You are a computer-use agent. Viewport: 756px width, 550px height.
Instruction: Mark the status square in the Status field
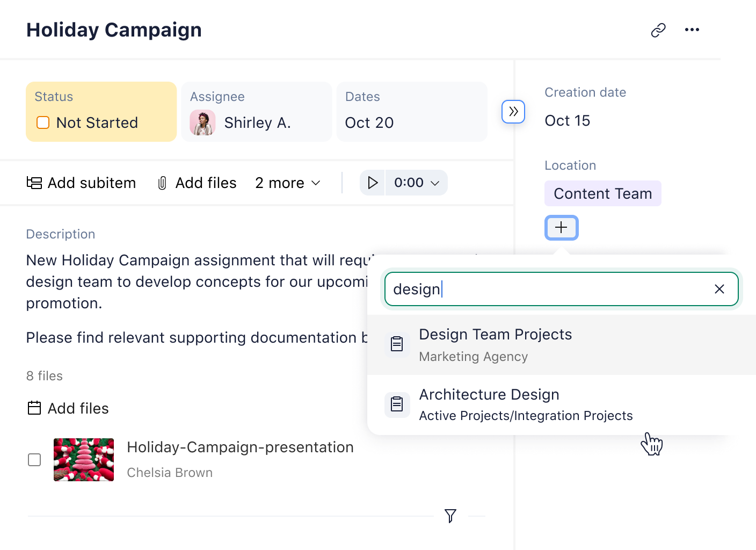43,122
